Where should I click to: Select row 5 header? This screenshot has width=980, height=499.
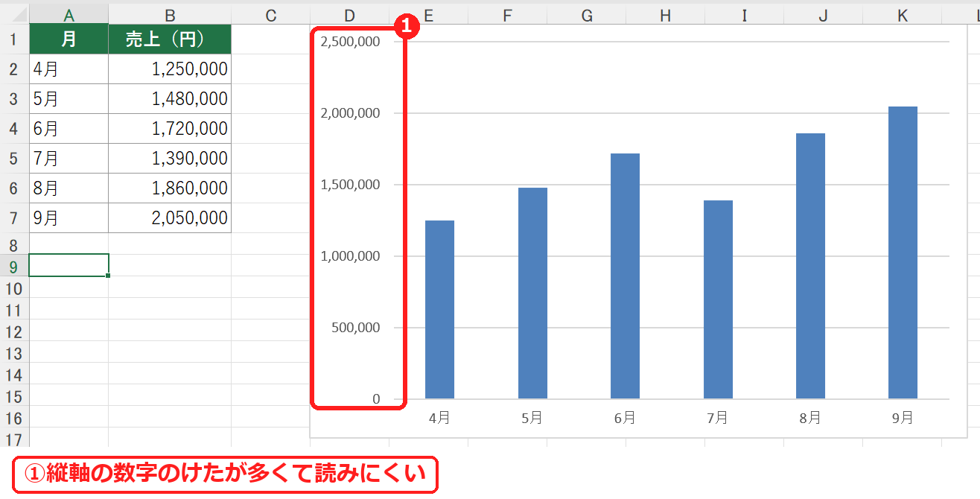14,159
